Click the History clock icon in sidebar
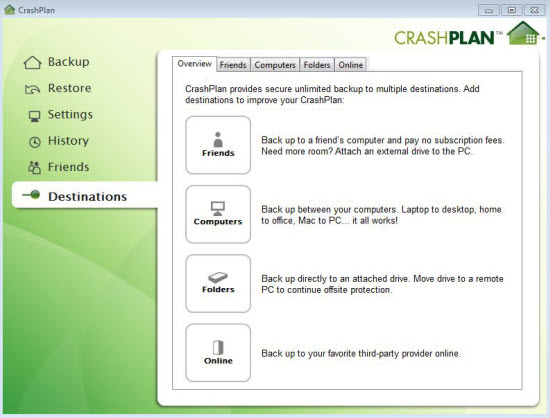Screen dimensions: 550x418 tap(35, 142)
